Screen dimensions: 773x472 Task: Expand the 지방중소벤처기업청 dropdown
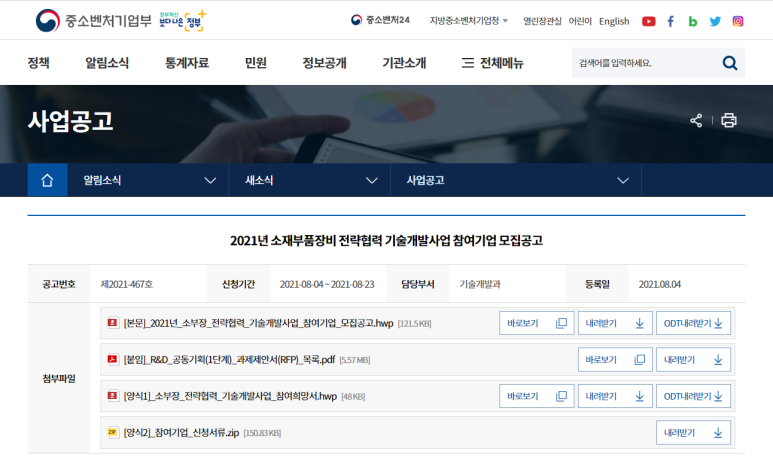tap(468, 21)
